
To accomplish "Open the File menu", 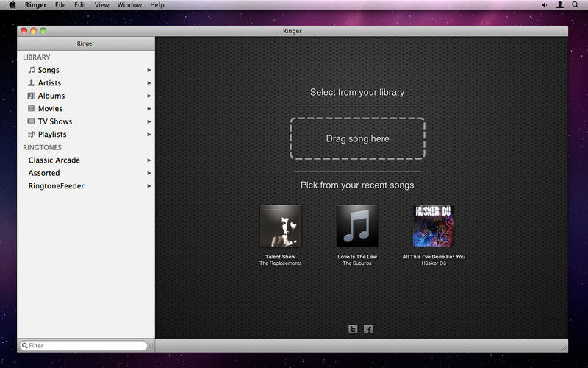I will click(60, 5).
